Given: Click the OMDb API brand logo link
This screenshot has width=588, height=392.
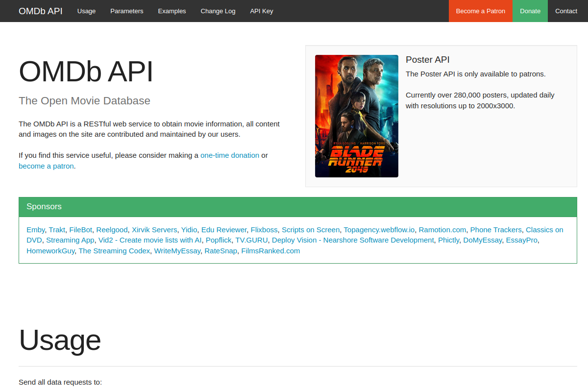Looking at the screenshot, I should click(x=41, y=11).
